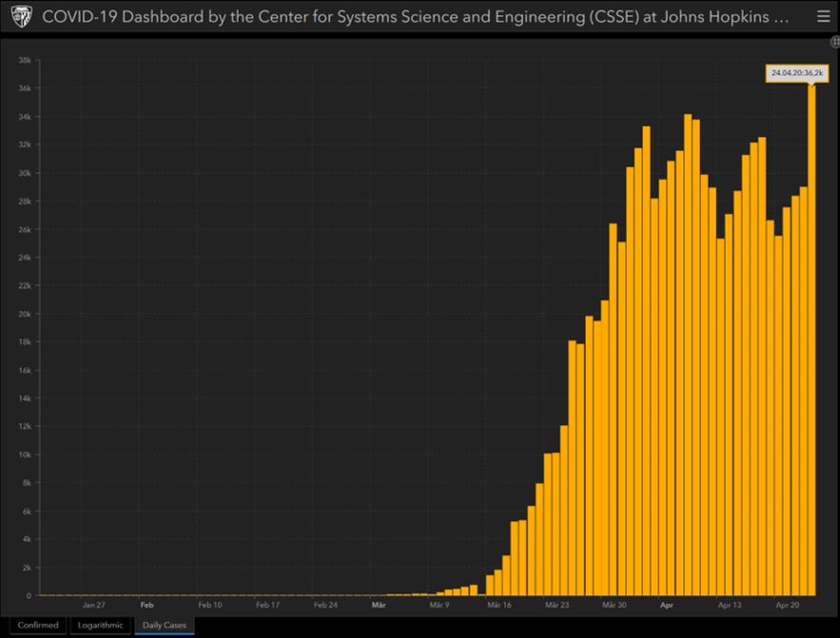Viewport: 840px width, 638px height.
Task: Click the Mär 30 date axis label
Action: pyautogui.click(x=614, y=605)
